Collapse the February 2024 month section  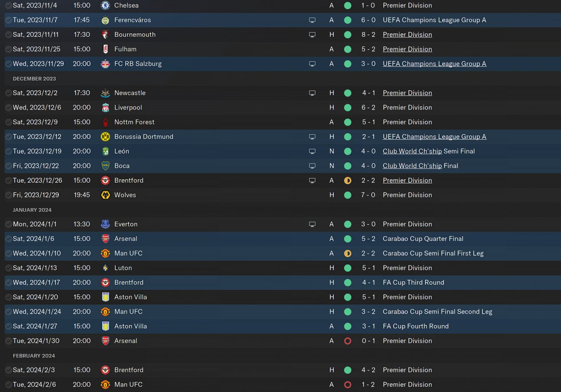34,356
